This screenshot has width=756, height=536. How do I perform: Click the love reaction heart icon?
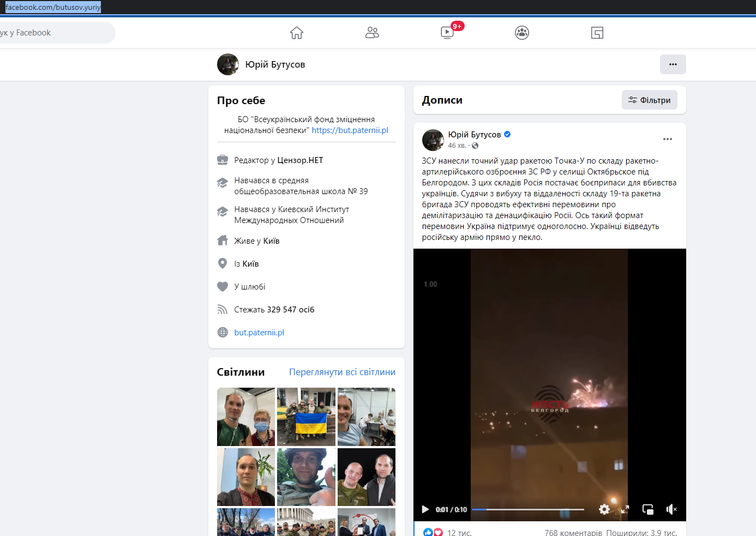point(438,533)
